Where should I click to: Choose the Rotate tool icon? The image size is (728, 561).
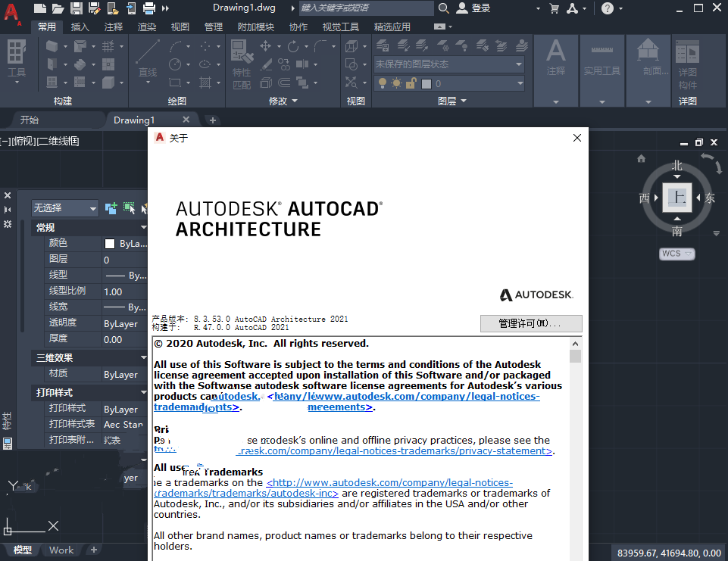tap(293, 46)
